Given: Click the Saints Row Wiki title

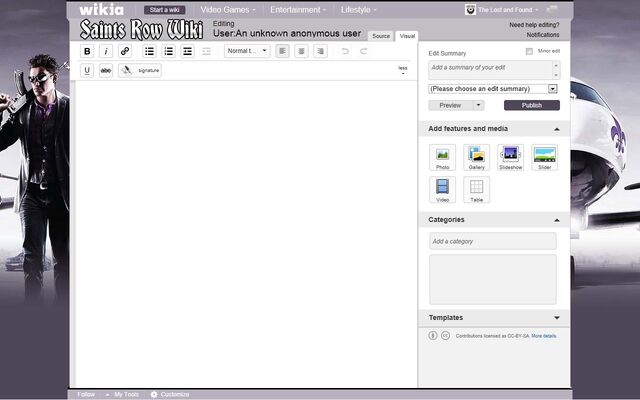Looking at the screenshot, I should coord(141,29).
